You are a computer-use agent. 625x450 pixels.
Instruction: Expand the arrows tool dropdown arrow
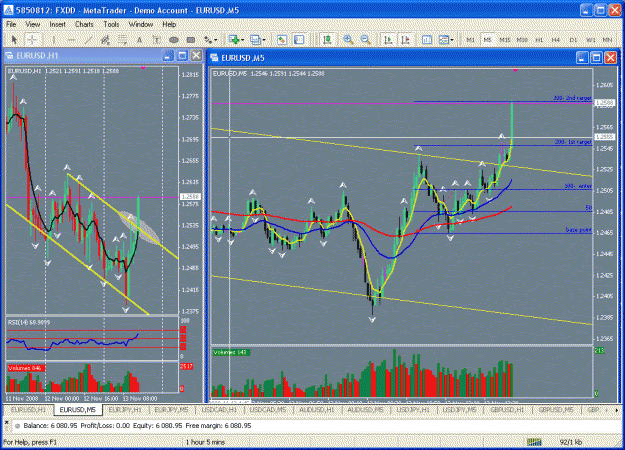[216, 40]
